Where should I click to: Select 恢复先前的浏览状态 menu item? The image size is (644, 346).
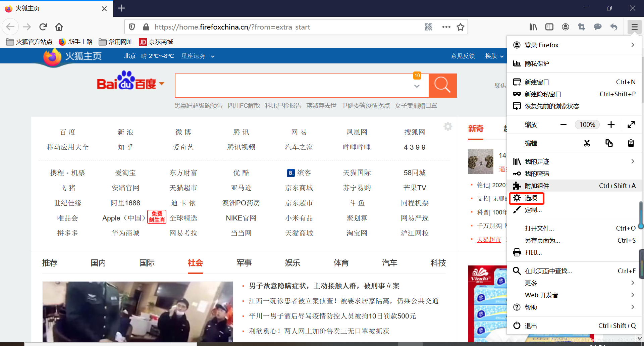[x=574, y=106]
